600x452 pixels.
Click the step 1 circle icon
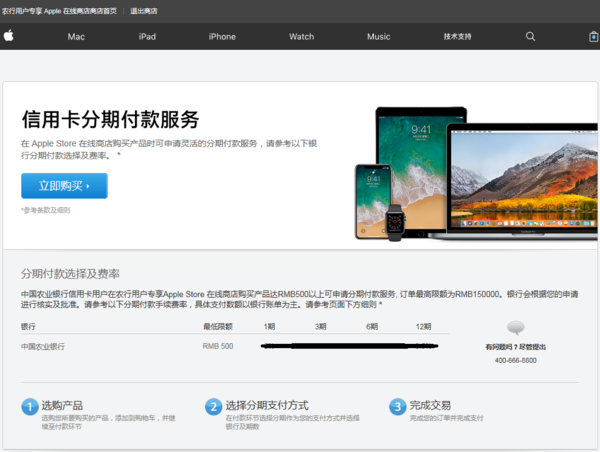[29, 406]
